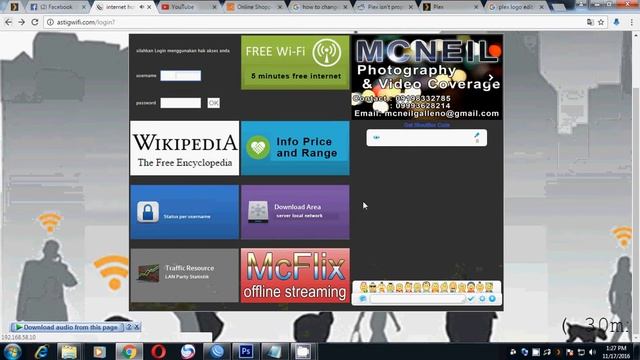Click the Wi-Fi antenna icon on FREE Wi-Fi tile
The width and height of the screenshot is (640, 360).
(327, 53)
